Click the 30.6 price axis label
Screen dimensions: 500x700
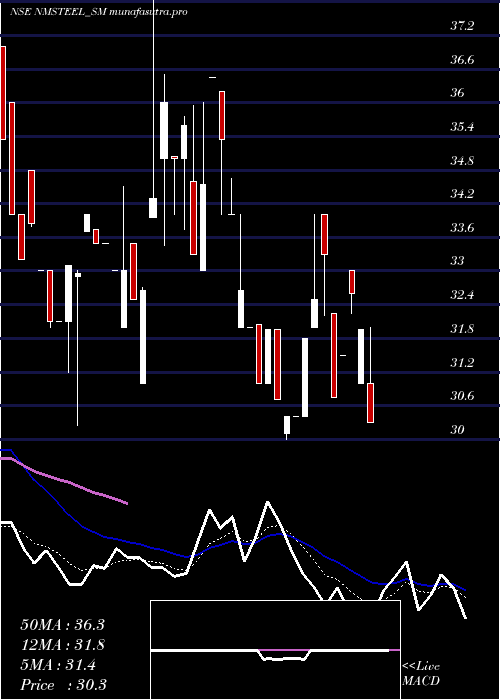pos(461,396)
